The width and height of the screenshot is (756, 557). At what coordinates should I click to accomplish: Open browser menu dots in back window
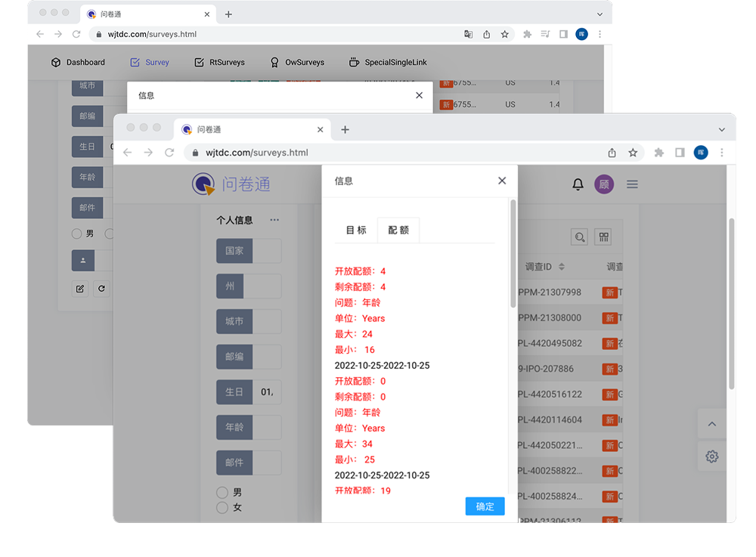click(600, 34)
